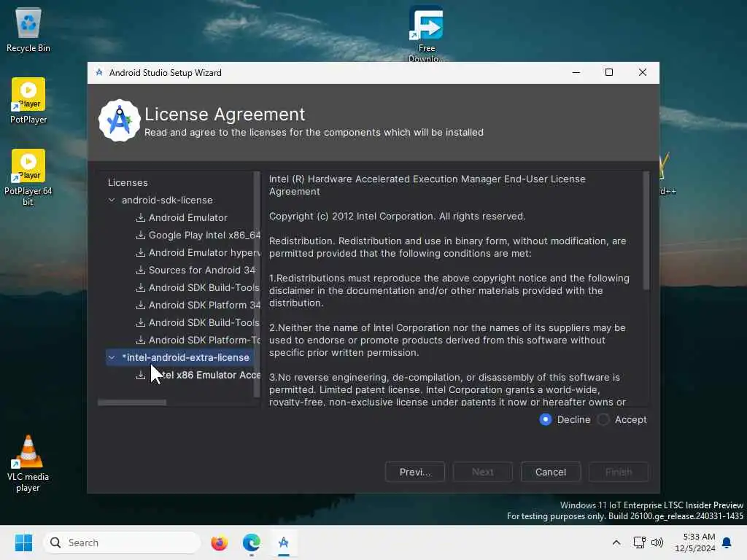Click the volume speaker tray icon
747x560 pixels.
(657, 542)
